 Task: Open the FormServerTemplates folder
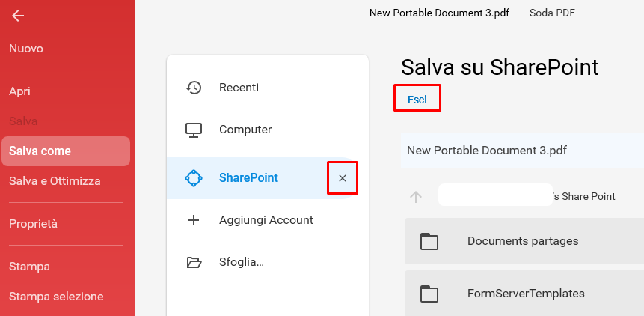point(524,294)
